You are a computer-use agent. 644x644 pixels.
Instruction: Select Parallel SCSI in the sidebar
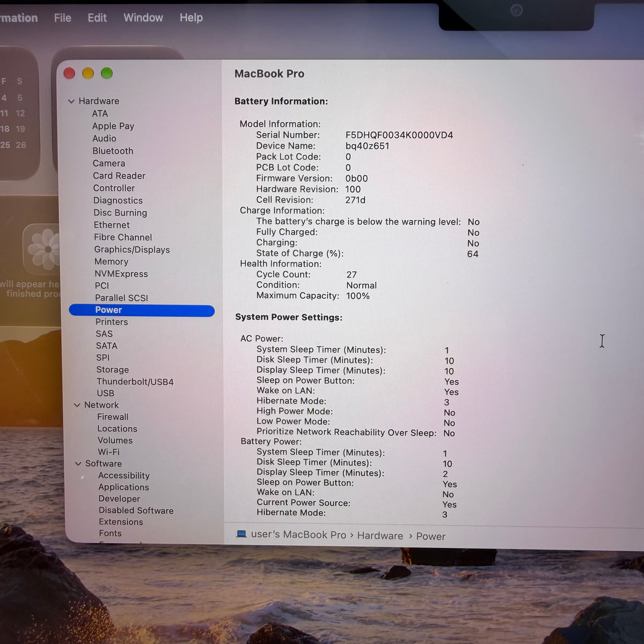(121, 298)
